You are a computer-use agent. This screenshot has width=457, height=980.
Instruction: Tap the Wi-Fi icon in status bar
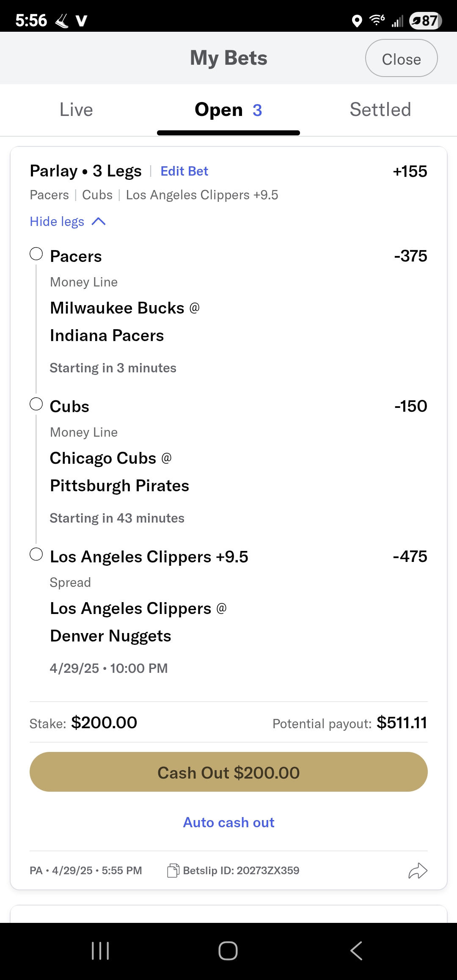[x=377, y=20]
